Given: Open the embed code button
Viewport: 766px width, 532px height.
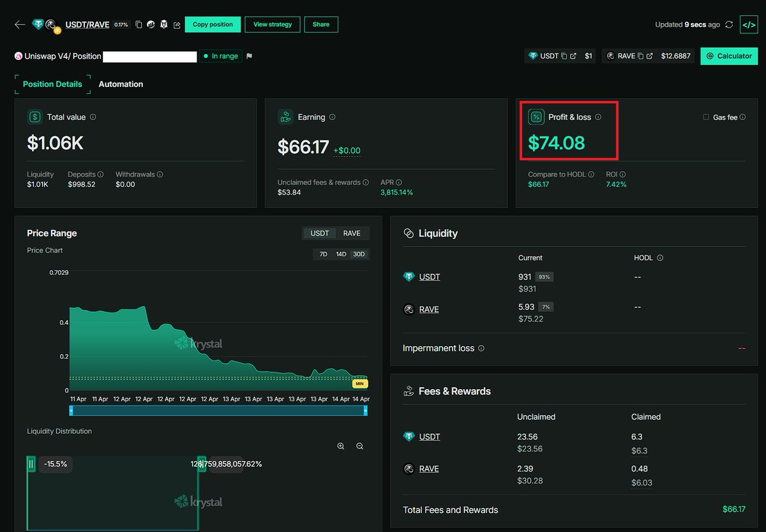Looking at the screenshot, I should [x=749, y=24].
